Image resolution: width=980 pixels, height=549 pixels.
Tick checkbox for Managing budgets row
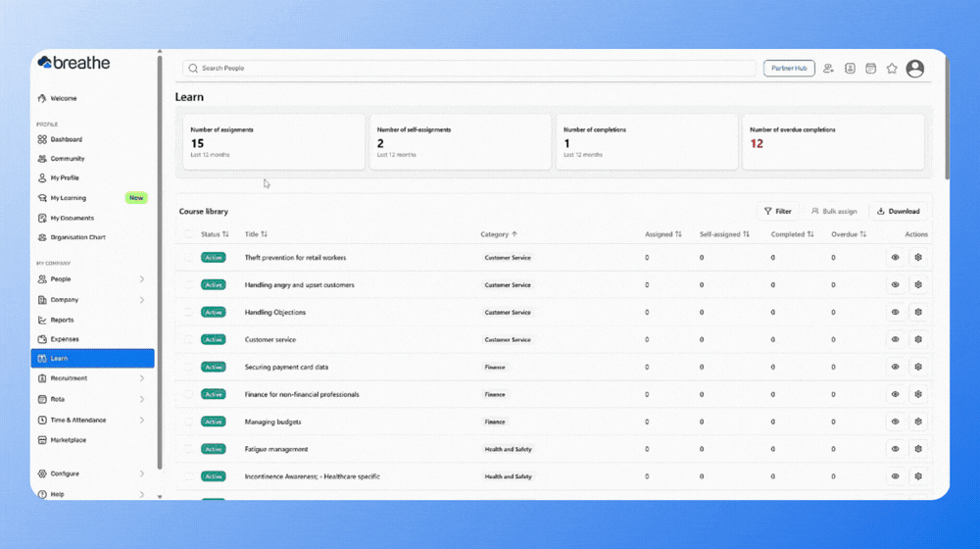(x=188, y=422)
